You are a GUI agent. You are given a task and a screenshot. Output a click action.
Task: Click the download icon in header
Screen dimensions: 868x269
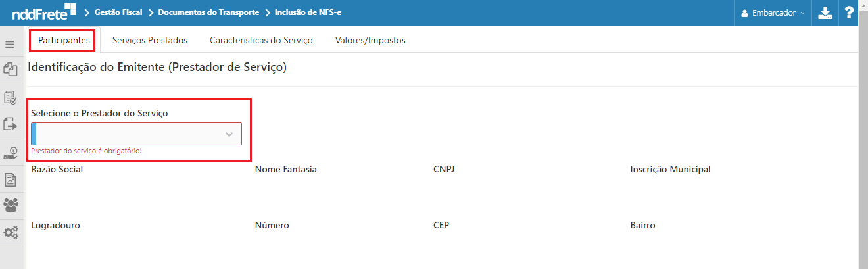[x=825, y=13]
